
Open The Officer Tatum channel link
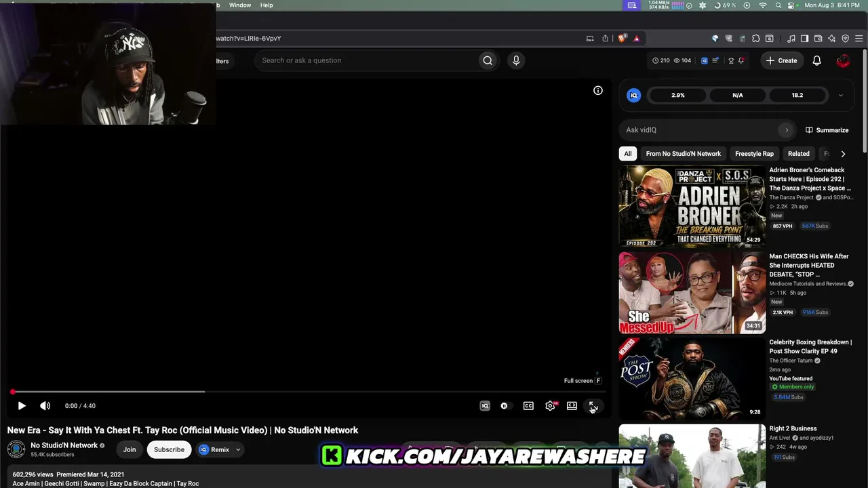[x=791, y=361]
